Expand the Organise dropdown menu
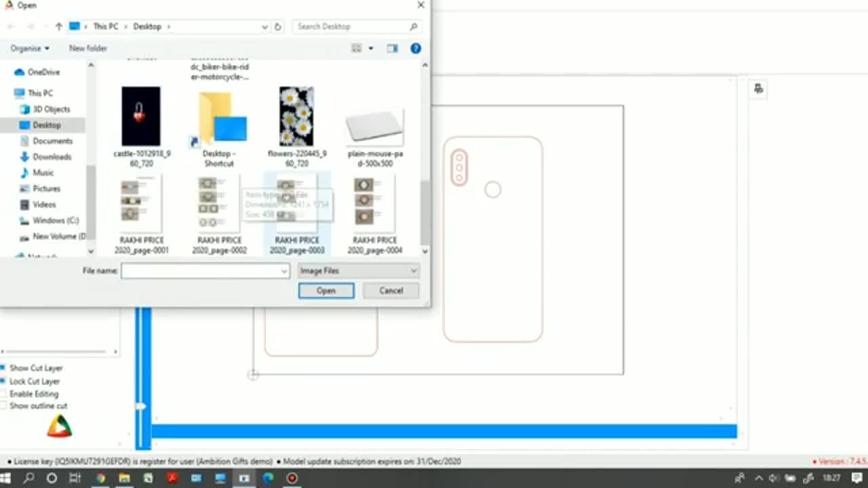 coord(30,48)
